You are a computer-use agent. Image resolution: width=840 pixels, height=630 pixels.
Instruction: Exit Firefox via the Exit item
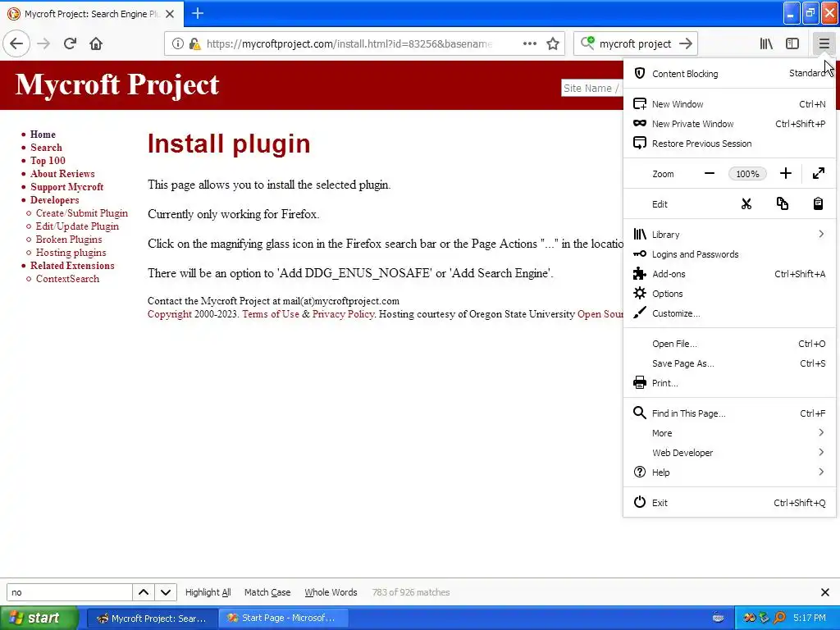click(729, 503)
